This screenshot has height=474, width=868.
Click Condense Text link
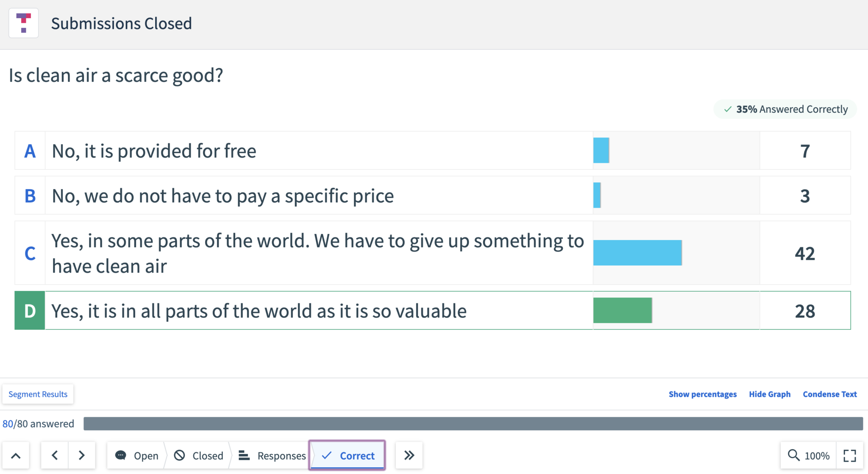[830, 394]
